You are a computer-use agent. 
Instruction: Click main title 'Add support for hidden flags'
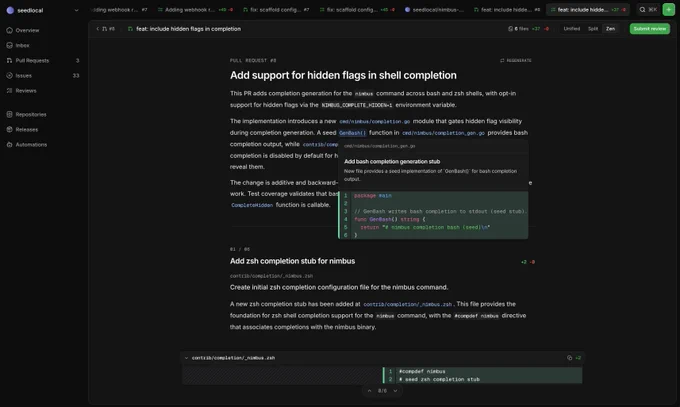click(343, 75)
